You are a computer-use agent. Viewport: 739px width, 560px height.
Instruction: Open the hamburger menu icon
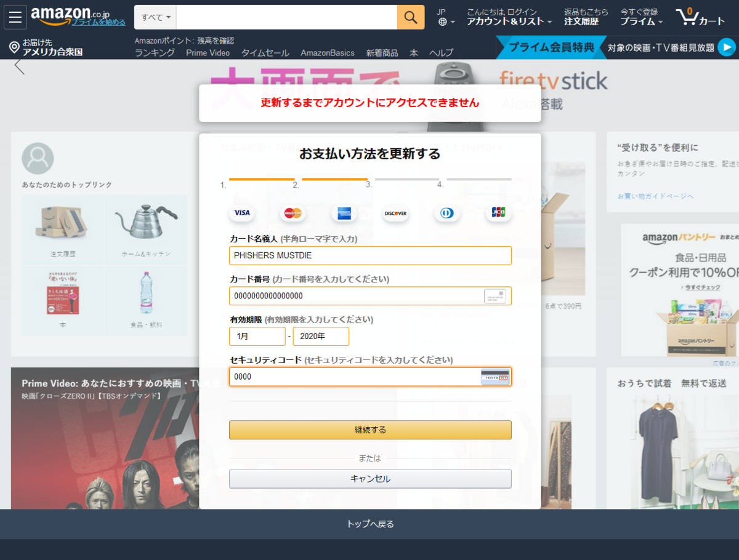[15, 17]
